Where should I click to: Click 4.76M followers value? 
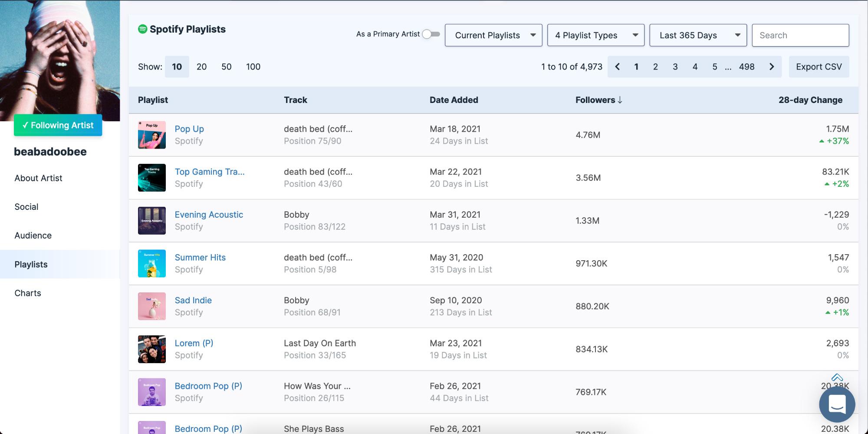click(588, 135)
